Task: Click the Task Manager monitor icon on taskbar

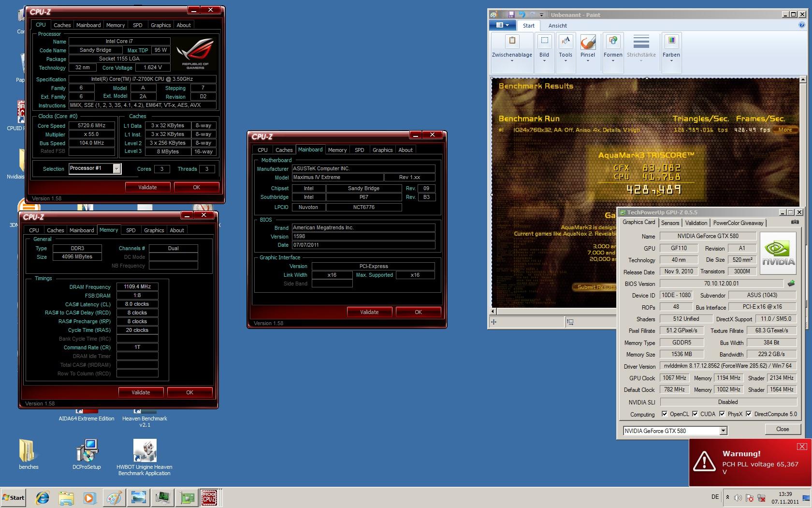Action: (162, 497)
